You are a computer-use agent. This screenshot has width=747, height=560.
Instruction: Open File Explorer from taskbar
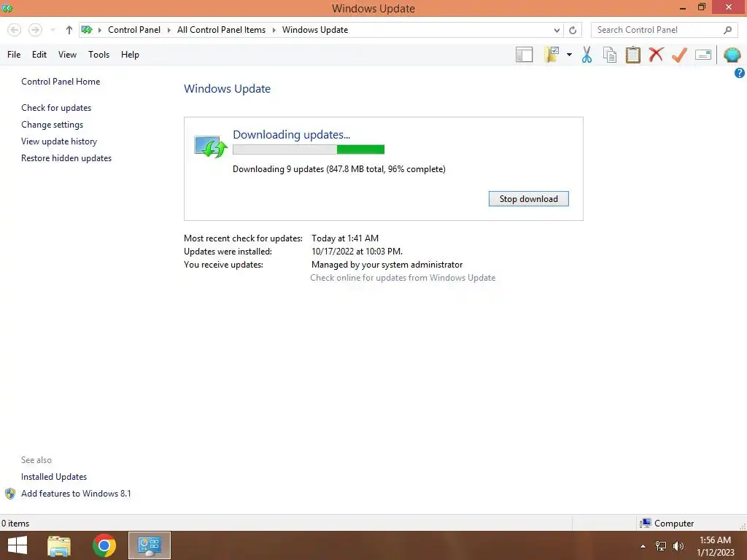pos(59,545)
